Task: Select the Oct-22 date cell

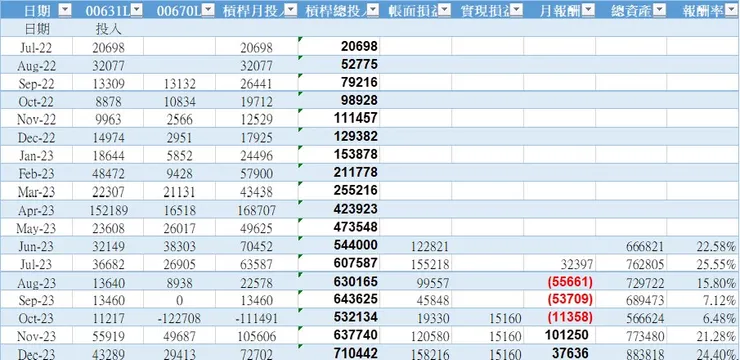Action: tap(36, 101)
